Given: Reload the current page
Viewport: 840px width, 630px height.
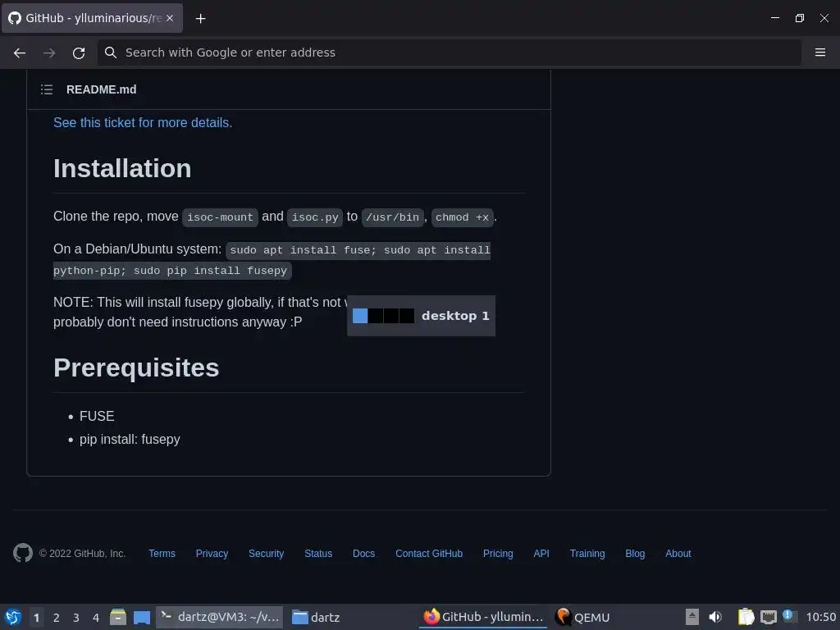Looking at the screenshot, I should 79,52.
